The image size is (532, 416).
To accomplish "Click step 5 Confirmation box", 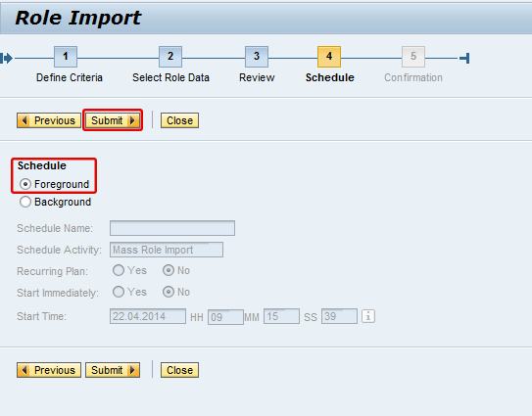I will (x=413, y=57).
